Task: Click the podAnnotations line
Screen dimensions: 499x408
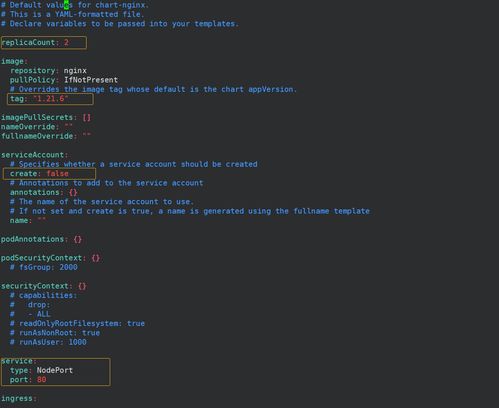Action: (x=41, y=239)
